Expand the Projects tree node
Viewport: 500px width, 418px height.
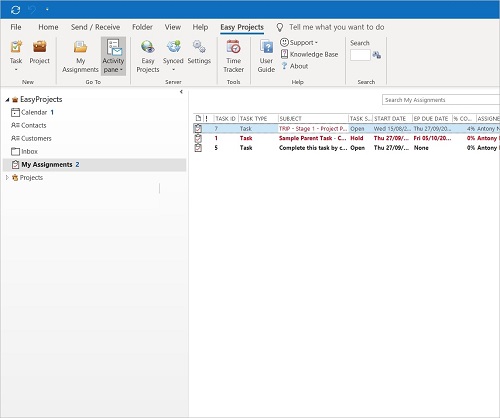(7, 178)
